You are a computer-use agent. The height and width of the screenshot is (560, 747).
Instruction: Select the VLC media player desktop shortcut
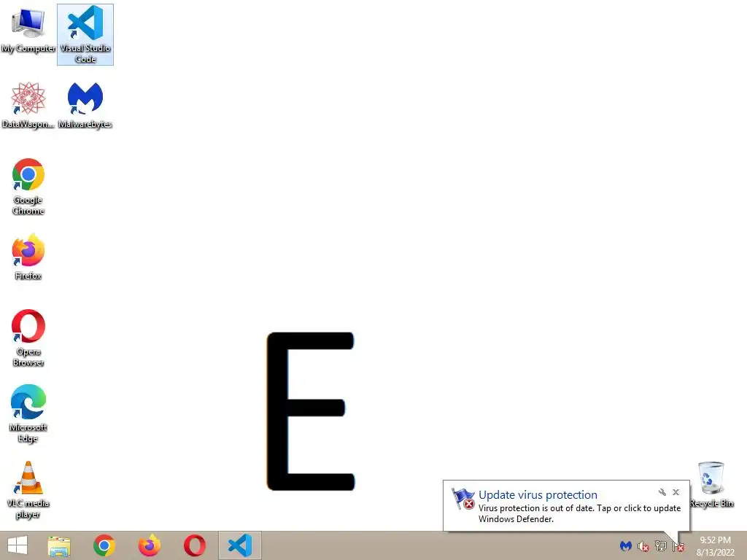pyautogui.click(x=28, y=489)
